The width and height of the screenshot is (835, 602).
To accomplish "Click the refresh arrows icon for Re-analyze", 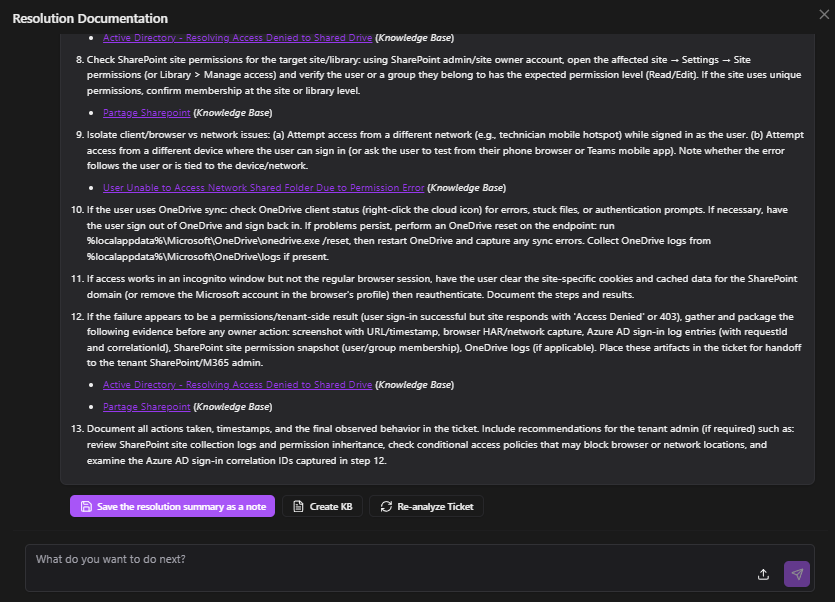I will 386,507.
